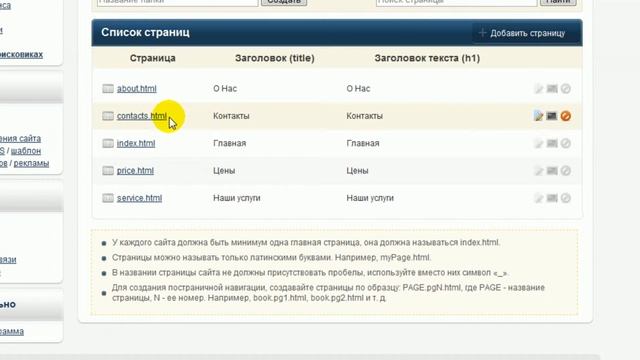
Task: Click the hint about the index.html main page
Action: (306, 242)
